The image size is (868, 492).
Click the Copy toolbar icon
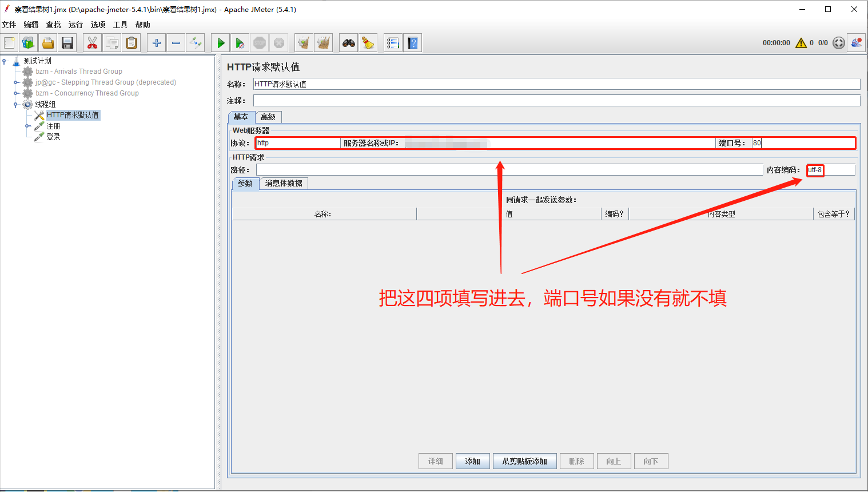click(x=112, y=43)
